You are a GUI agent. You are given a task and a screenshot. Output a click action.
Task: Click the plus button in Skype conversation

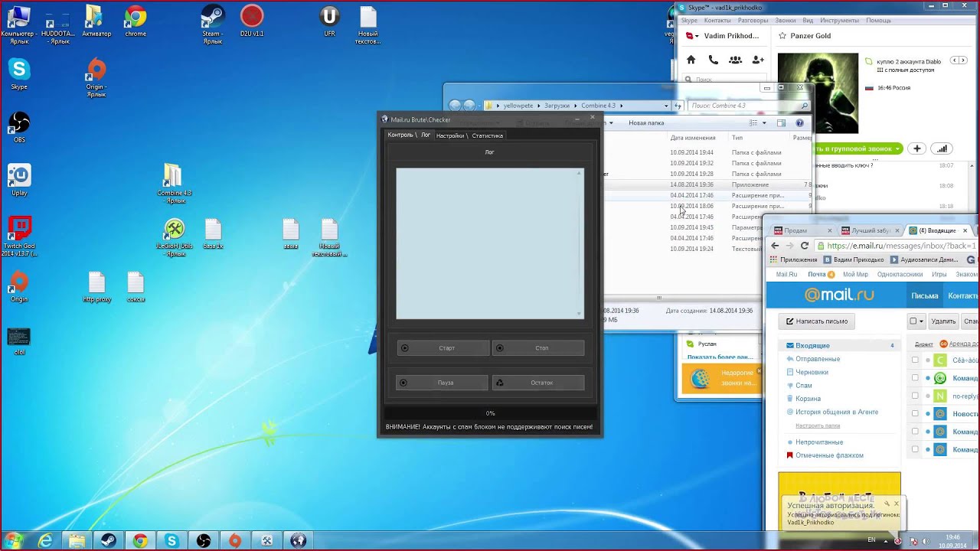(x=916, y=148)
